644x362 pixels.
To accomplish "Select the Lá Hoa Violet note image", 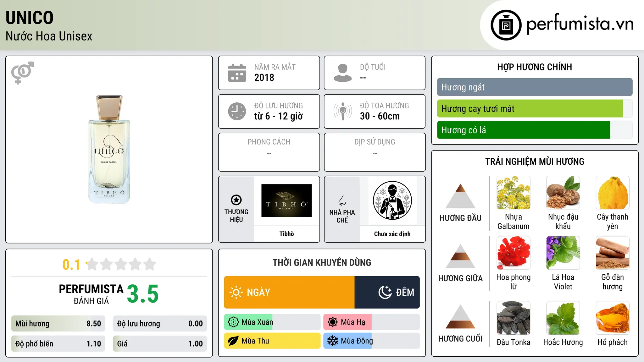I will click(563, 253).
